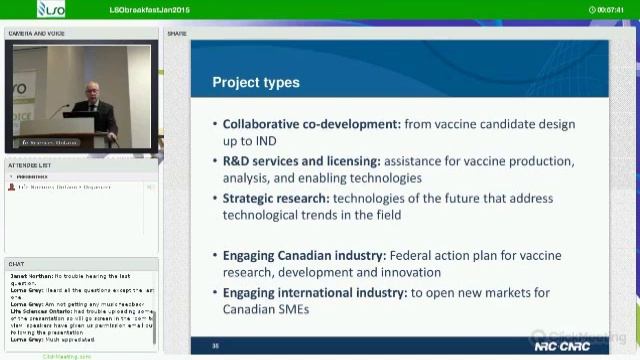Image resolution: width=640 pixels, height=360 pixels.
Task: Click the 'R&D services and licensing' bullet
Action: [x=394, y=169]
